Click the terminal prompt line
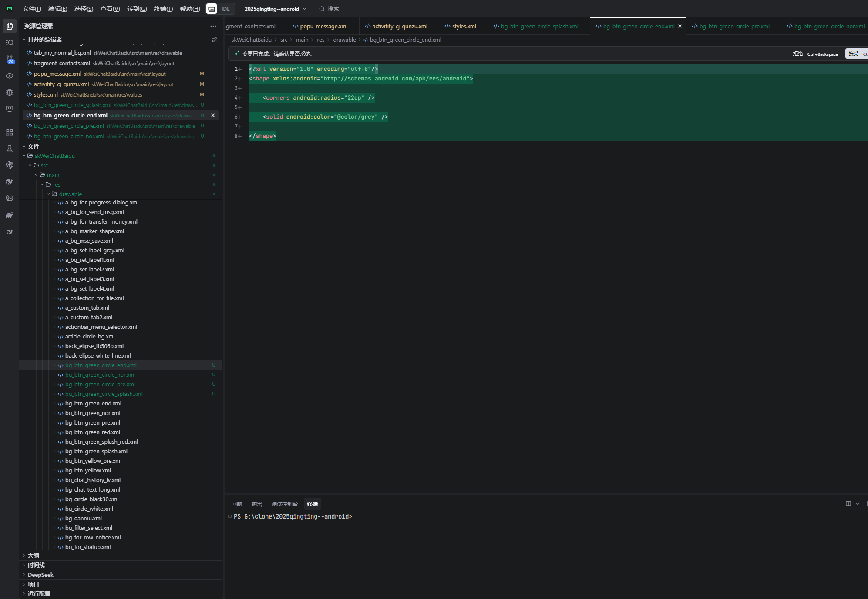The image size is (868, 599). pyautogui.click(x=293, y=516)
